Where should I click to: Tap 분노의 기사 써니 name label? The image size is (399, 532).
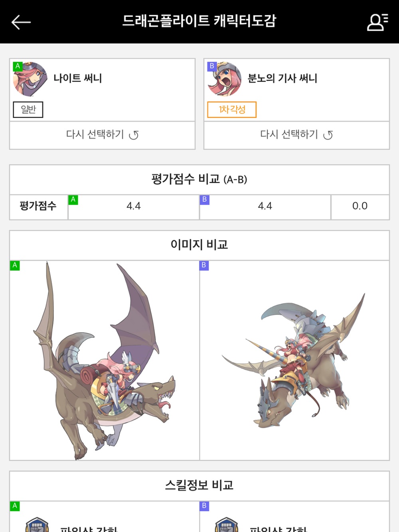282,78
